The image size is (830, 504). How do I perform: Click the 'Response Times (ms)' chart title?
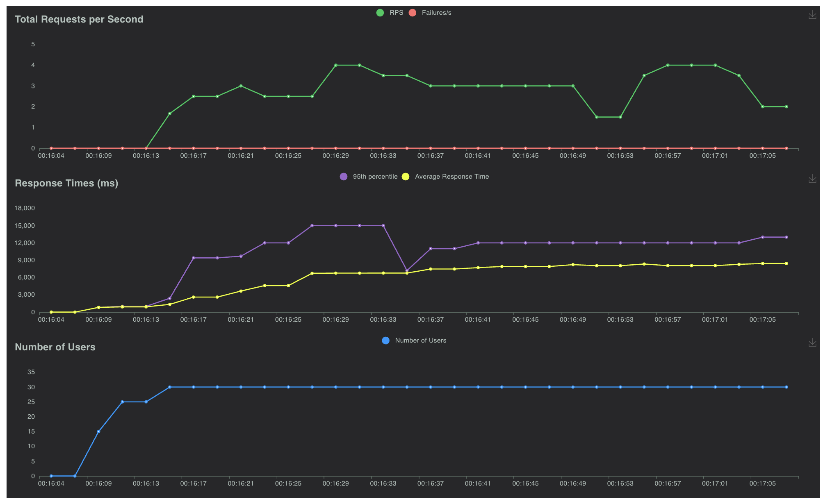[66, 183]
